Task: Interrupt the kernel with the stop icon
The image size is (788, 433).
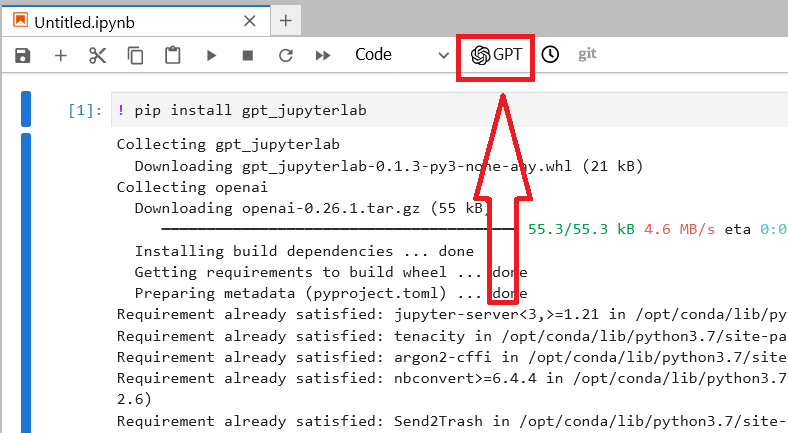Action: 248,55
